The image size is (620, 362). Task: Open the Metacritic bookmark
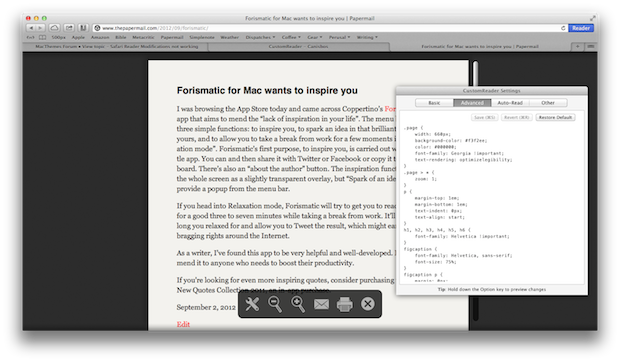143,37
